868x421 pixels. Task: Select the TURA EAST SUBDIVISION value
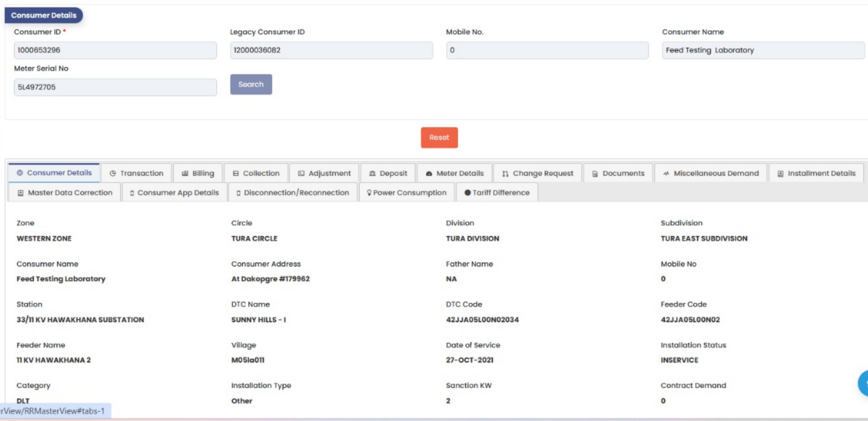click(x=704, y=239)
